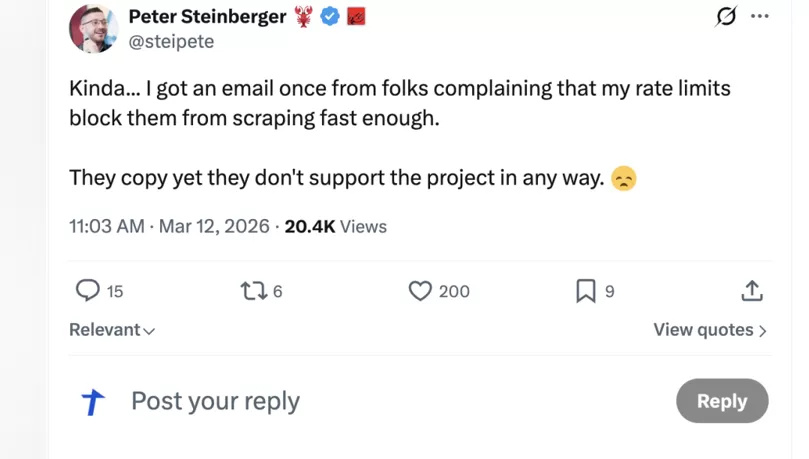Open the @steipete handle profile
This screenshot has height=459, width=809.
(x=171, y=42)
